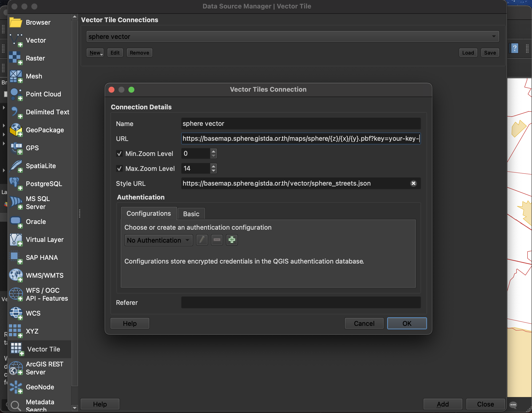The image size is (532, 413).
Task: Select the Configurations authentication tab
Action: tap(149, 213)
